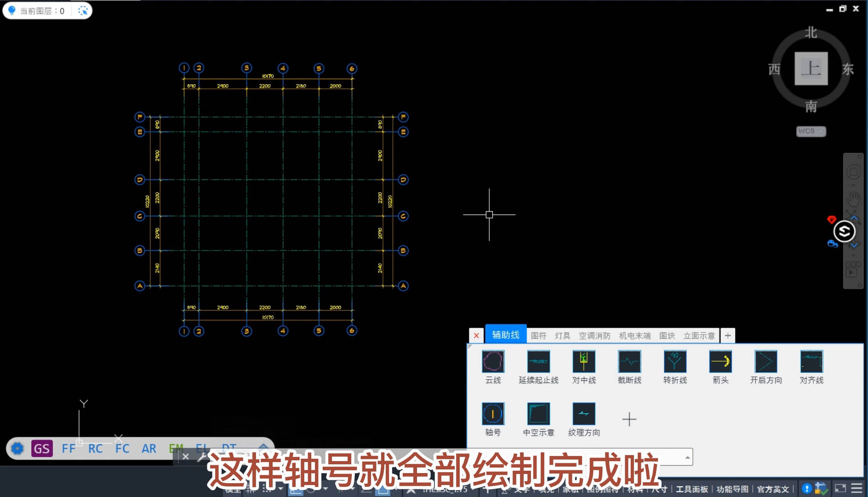This screenshot has width=868, height=497.
Task: Select the 对中线 centerline tool
Action: tap(584, 362)
